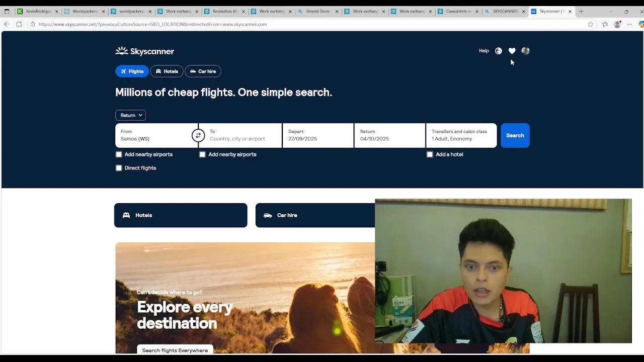Switch to the Car hire tab

coord(203,71)
